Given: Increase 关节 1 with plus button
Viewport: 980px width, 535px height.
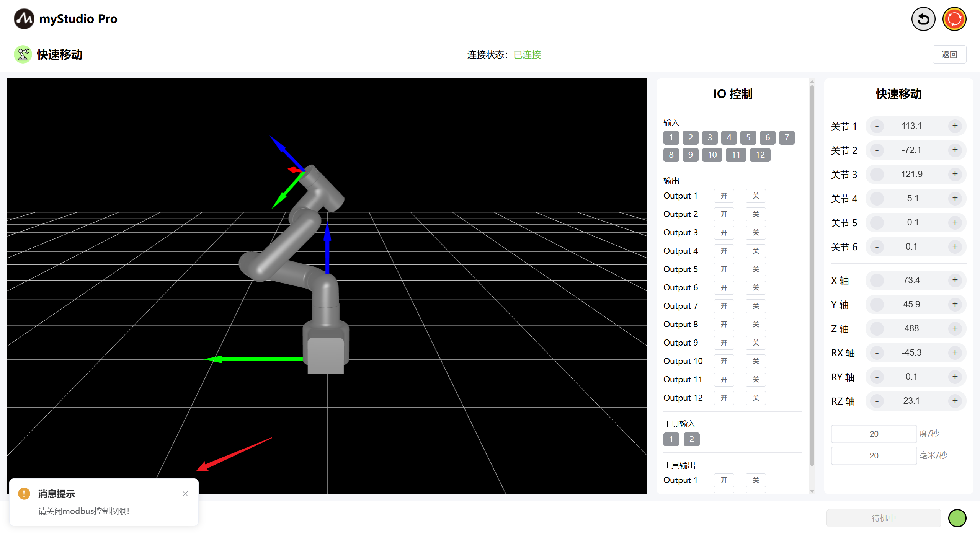Looking at the screenshot, I should tap(955, 126).
